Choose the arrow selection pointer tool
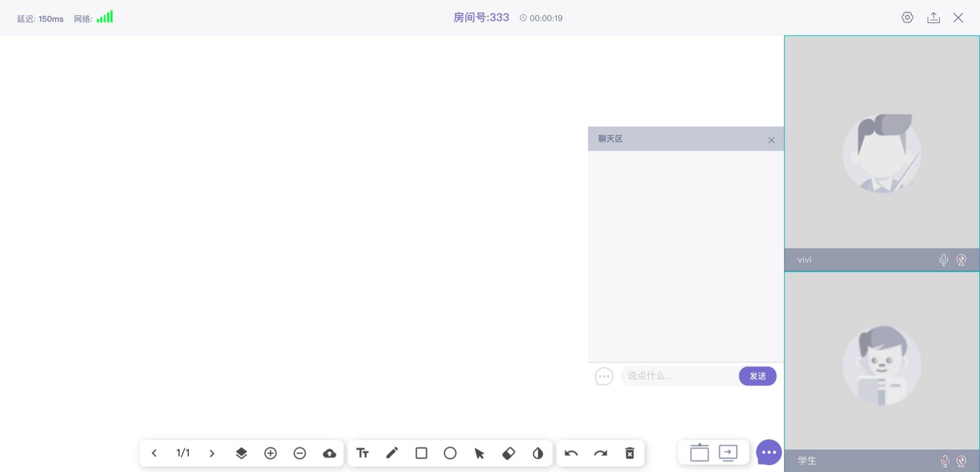 click(x=479, y=453)
